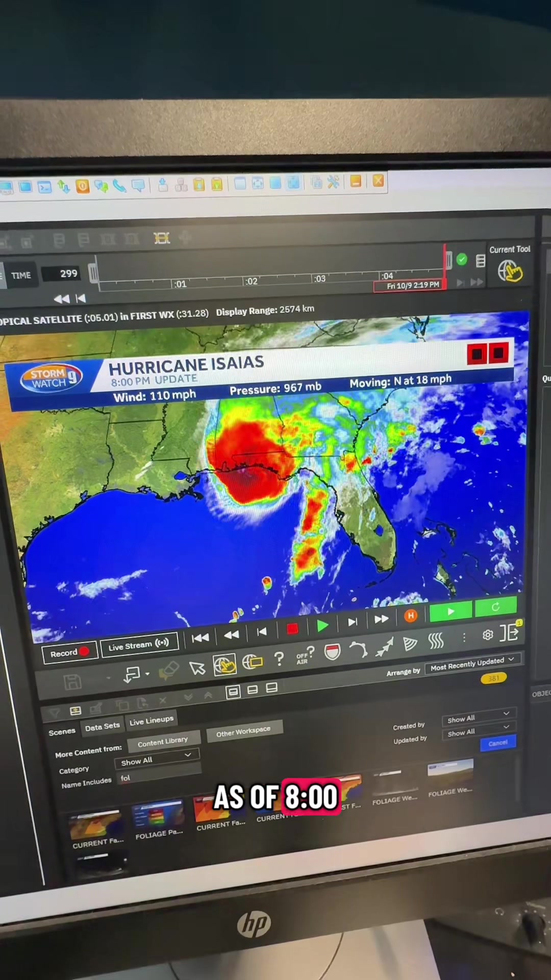
Task: Click the question mark query tool
Action: tap(279, 659)
